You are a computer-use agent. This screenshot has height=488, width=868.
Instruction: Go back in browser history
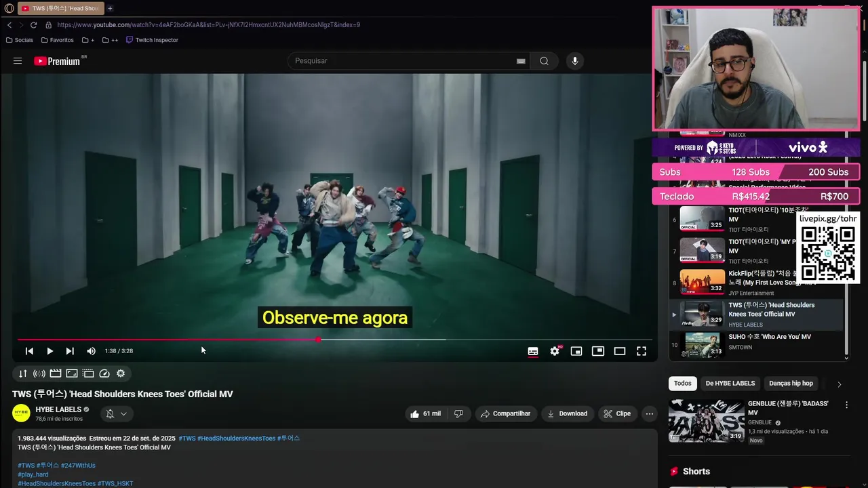[x=9, y=25]
